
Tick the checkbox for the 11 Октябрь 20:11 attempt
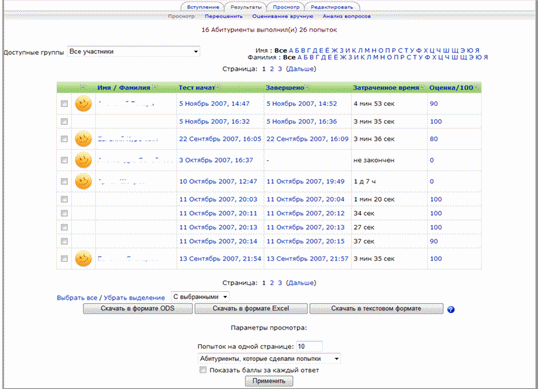64,213
